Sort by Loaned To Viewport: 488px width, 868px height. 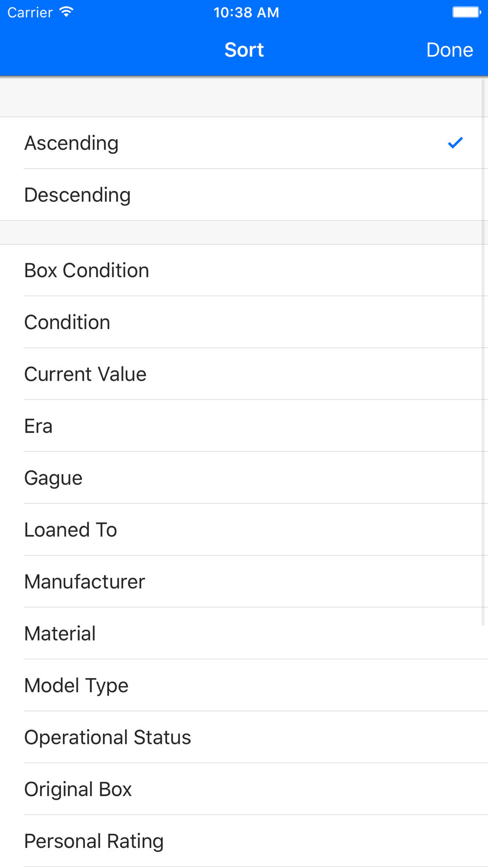244,530
